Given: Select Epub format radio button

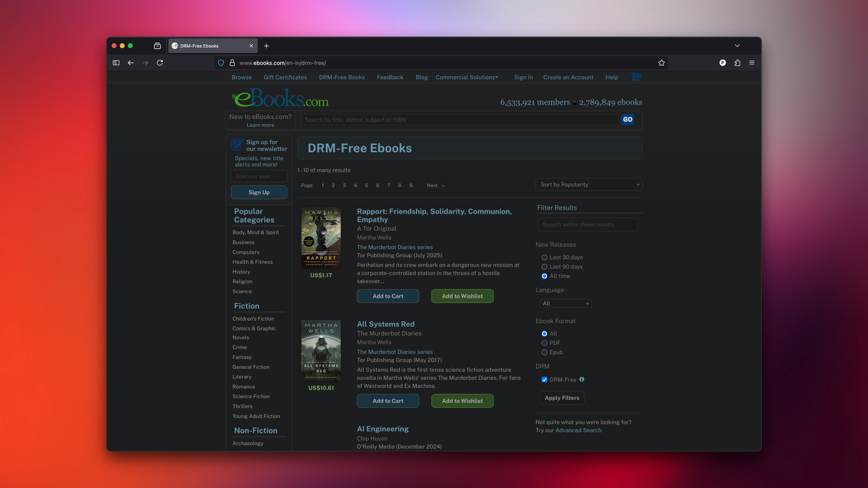Looking at the screenshot, I should point(544,352).
